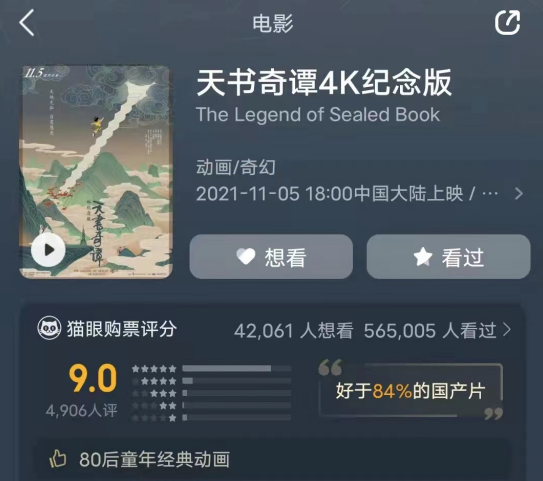
Task: Open the 565,005 人看过 count
Action: pyautogui.click(x=430, y=330)
